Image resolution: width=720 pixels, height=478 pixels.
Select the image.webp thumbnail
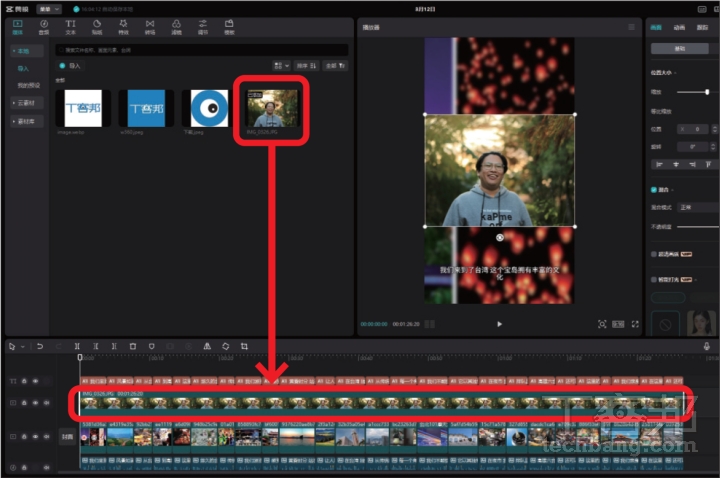tap(83, 108)
